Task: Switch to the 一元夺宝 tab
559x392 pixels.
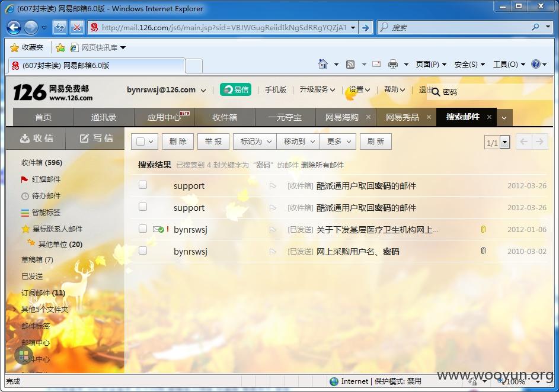Action: pos(285,117)
